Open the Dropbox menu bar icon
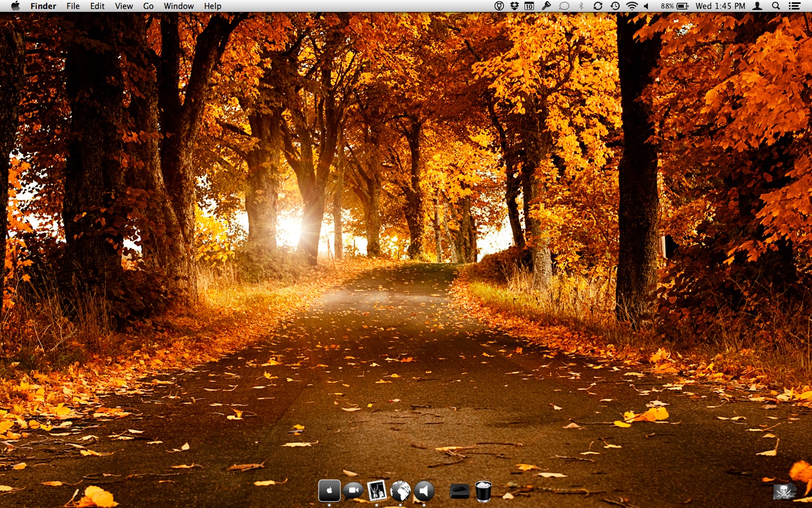812x508 pixels. point(514,6)
